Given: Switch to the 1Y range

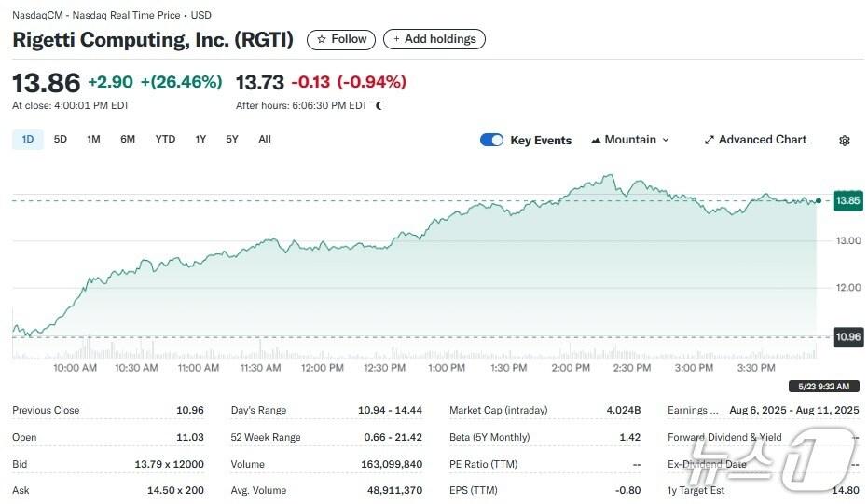Looking at the screenshot, I should (x=200, y=140).
